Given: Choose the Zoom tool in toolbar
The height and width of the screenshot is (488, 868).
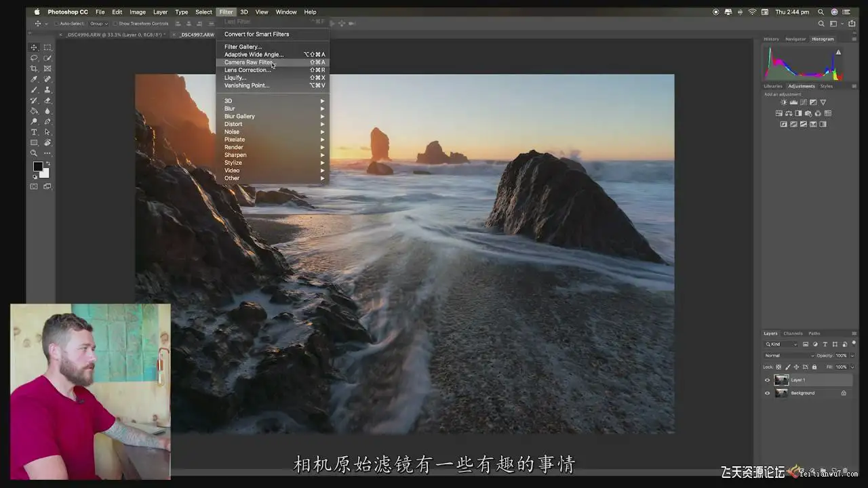Looking at the screenshot, I should click(34, 152).
